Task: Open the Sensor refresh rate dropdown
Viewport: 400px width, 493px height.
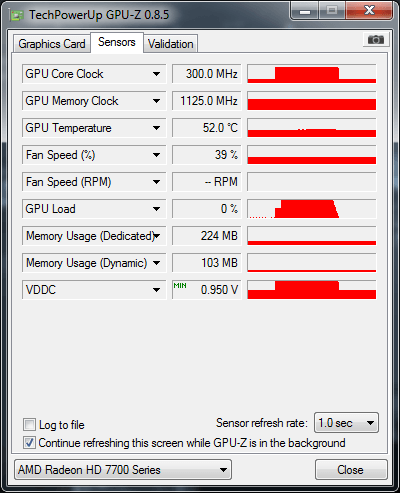Action: click(x=346, y=423)
